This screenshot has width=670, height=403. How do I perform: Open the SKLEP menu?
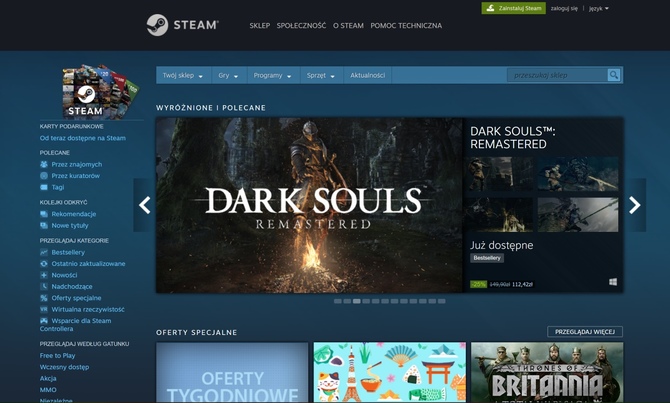(260, 26)
